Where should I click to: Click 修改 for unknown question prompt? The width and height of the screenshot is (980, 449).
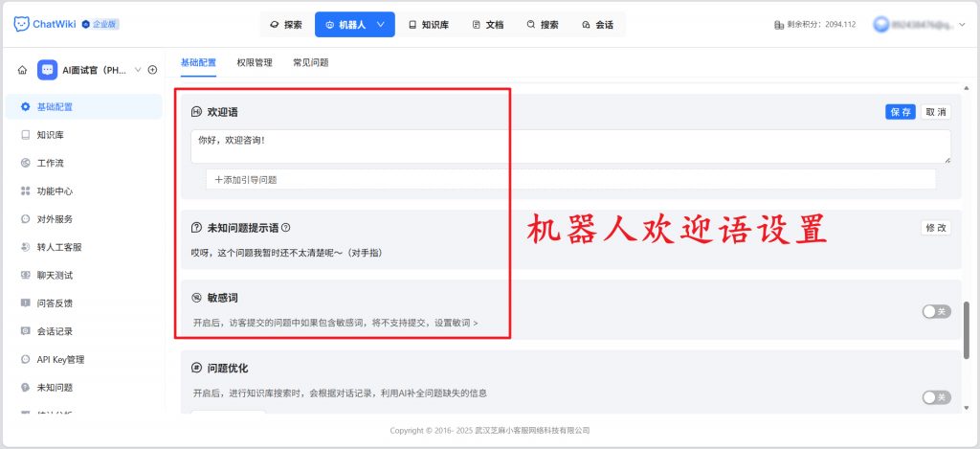pyautogui.click(x=936, y=228)
